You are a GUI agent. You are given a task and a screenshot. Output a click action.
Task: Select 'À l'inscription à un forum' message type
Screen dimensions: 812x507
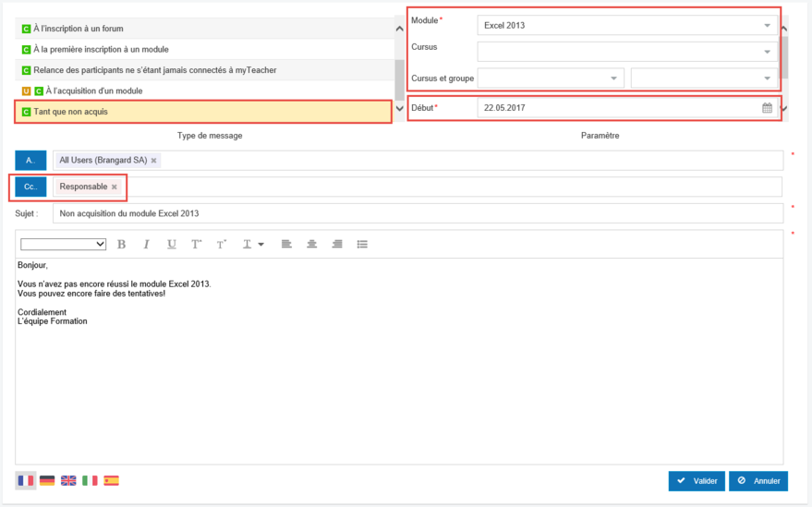(78, 29)
